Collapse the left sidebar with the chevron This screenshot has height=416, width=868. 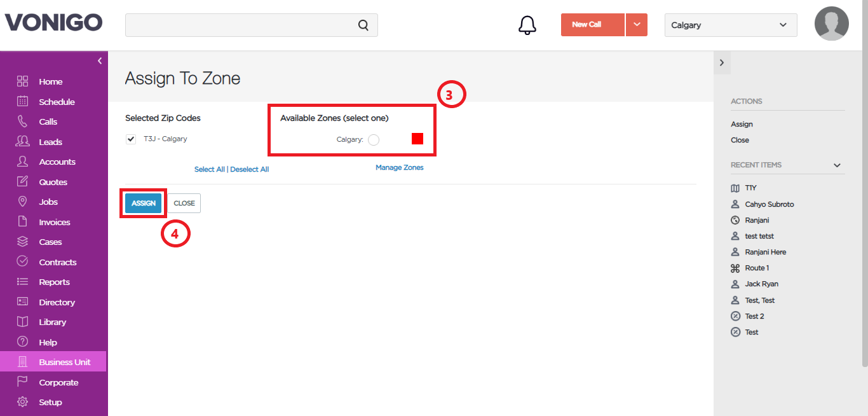[x=100, y=61]
